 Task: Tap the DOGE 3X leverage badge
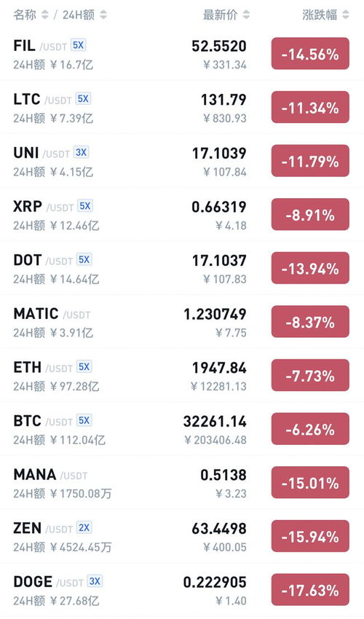pos(95,582)
